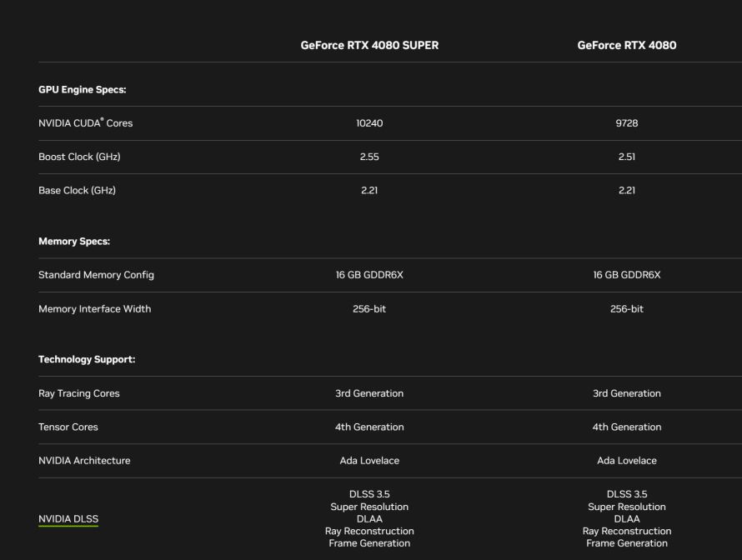Screen dimensions: 742x560
Task: Click the 9728 CUDA cores value
Action: (x=626, y=123)
